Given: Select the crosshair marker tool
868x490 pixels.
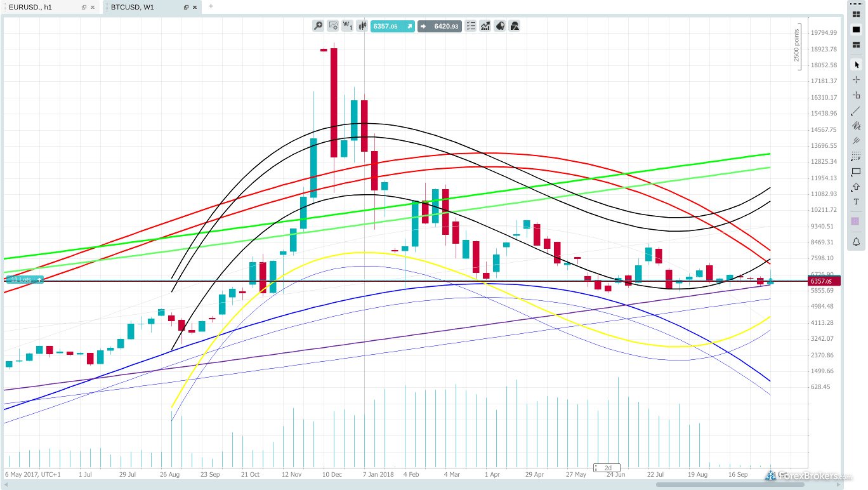Looking at the screenshot, I should click(856, 95).
